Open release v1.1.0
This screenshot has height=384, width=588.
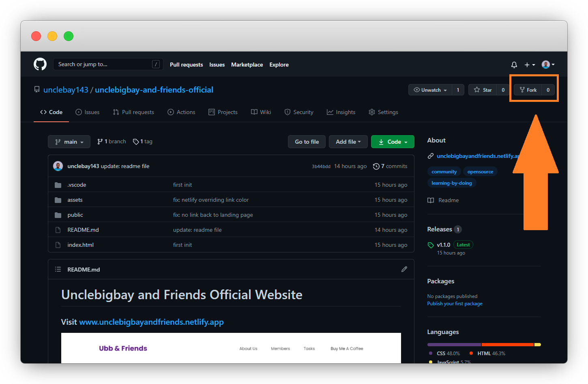[444, 245]
